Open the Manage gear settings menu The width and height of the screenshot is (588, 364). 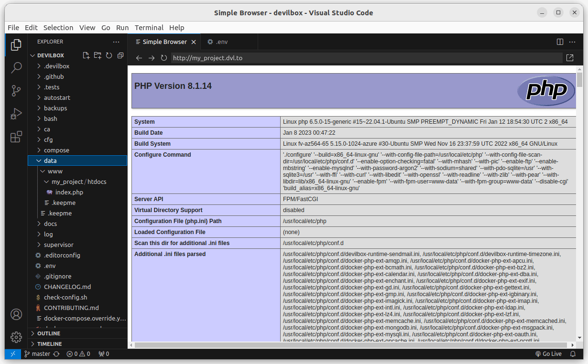click(16, 337)
